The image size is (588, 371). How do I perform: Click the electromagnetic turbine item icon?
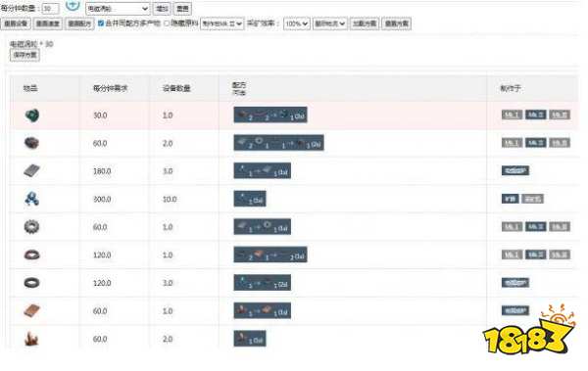pos(32,116)
